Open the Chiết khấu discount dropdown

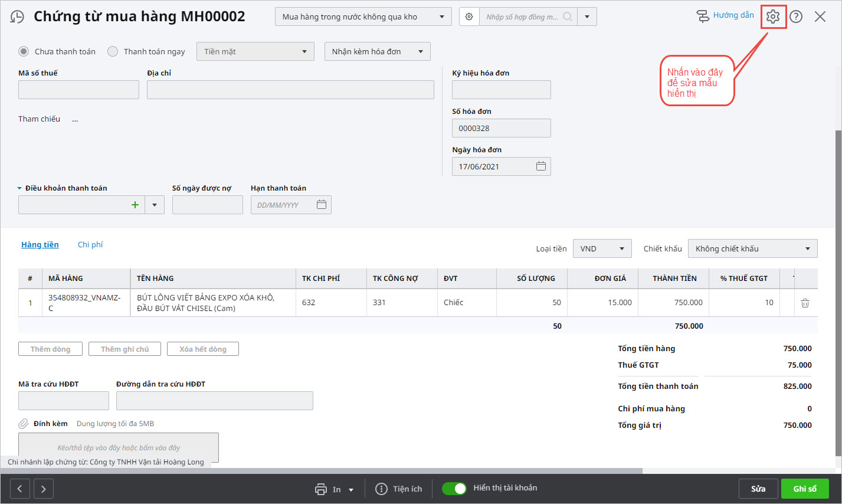tap(752, 248)
